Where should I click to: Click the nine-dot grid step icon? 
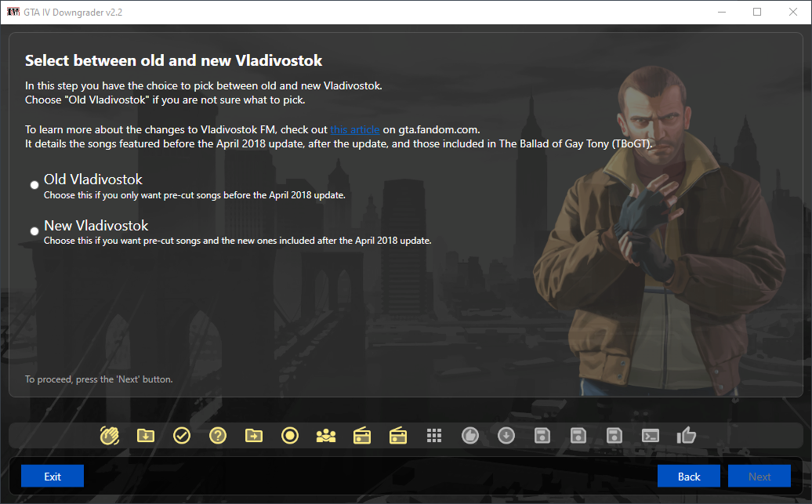(434, 436)
